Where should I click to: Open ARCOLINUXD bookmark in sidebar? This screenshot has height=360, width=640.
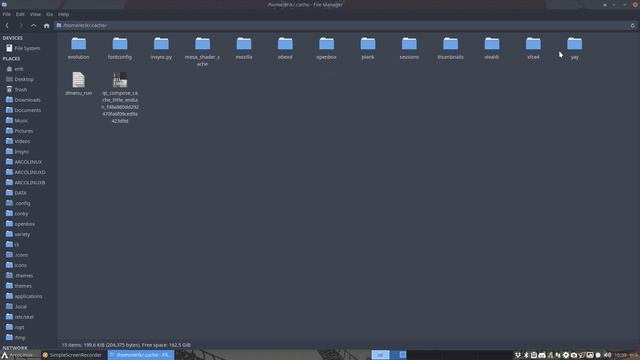pos(30,172)
